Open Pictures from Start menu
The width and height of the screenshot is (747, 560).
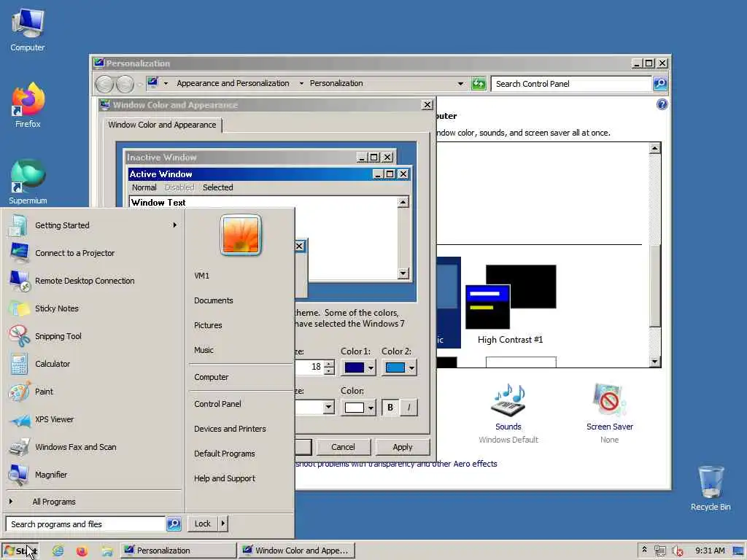208,325
